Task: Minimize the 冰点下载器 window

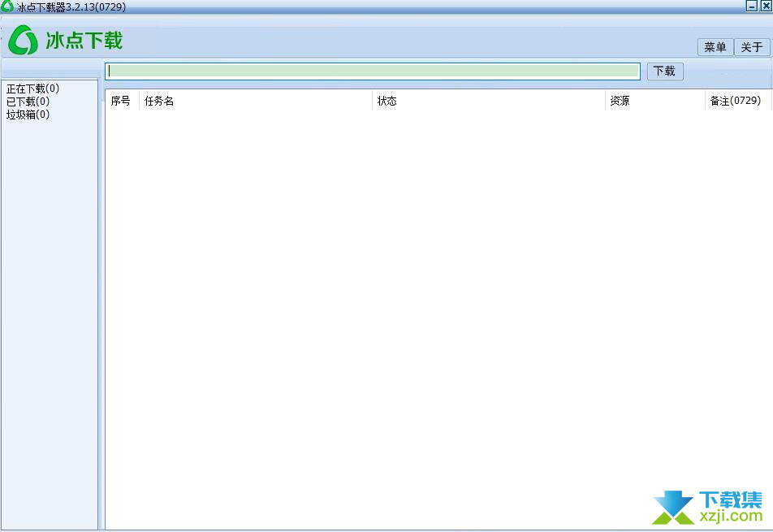Action: coord(752,6)
